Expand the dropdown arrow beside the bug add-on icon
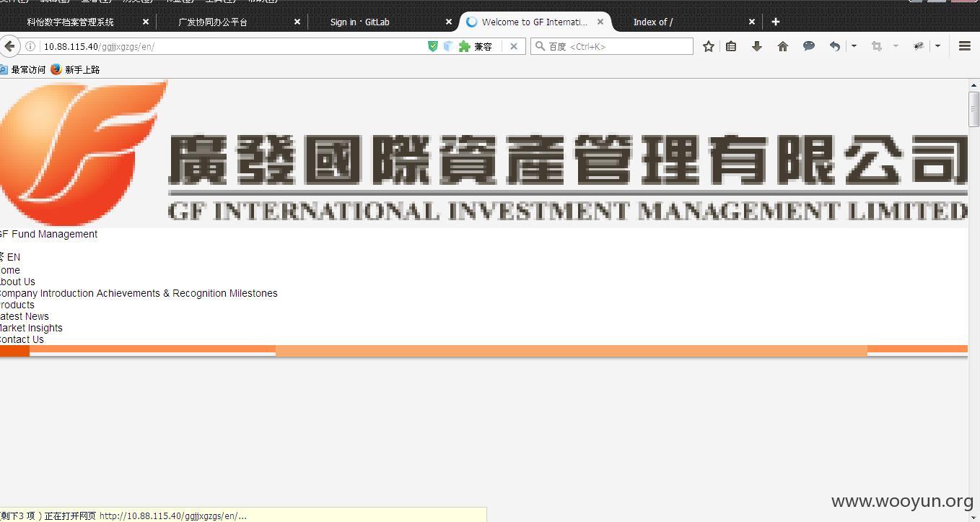Viewport: 980px width, 522px height. point(937,46)
